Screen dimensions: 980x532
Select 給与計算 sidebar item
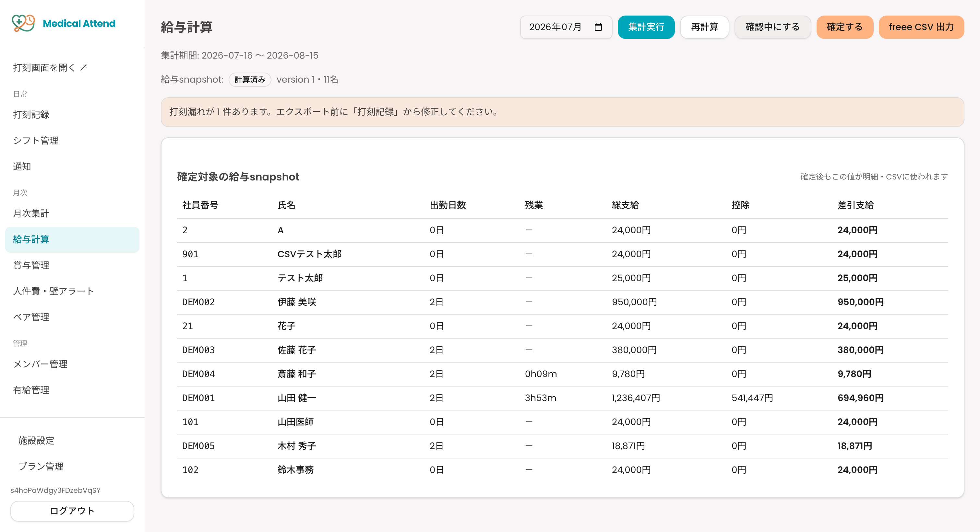pyautogui.click(x=72, y=239)
